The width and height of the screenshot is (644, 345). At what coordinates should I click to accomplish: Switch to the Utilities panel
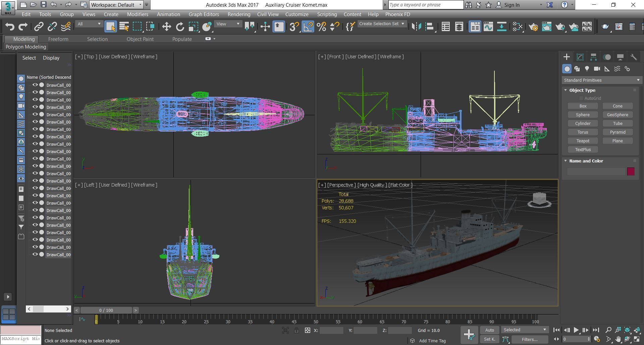pos(634,57)
